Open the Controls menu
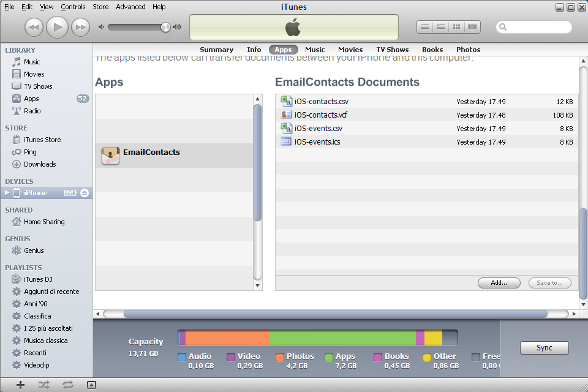588x392 pixels. 73,7
